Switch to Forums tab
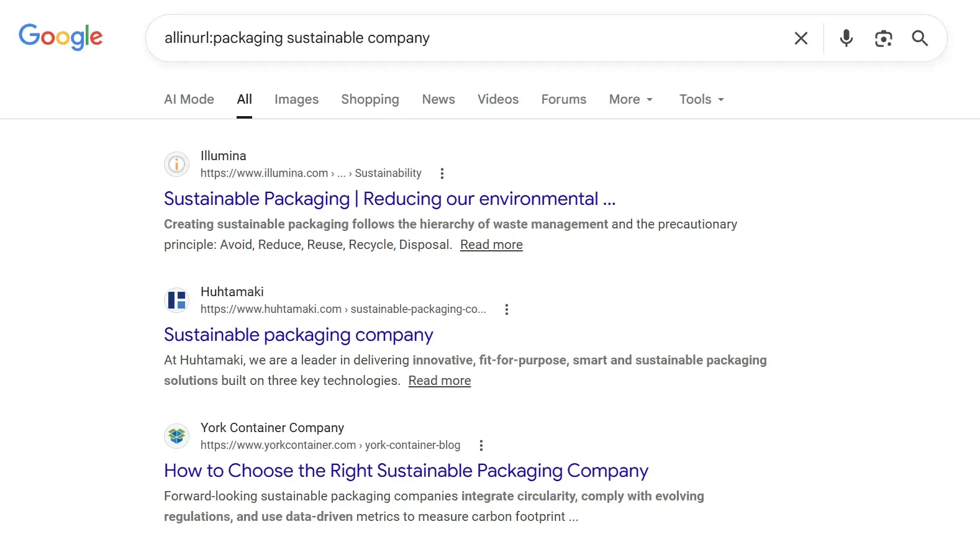Screen dimensions: 980x542 563,99
